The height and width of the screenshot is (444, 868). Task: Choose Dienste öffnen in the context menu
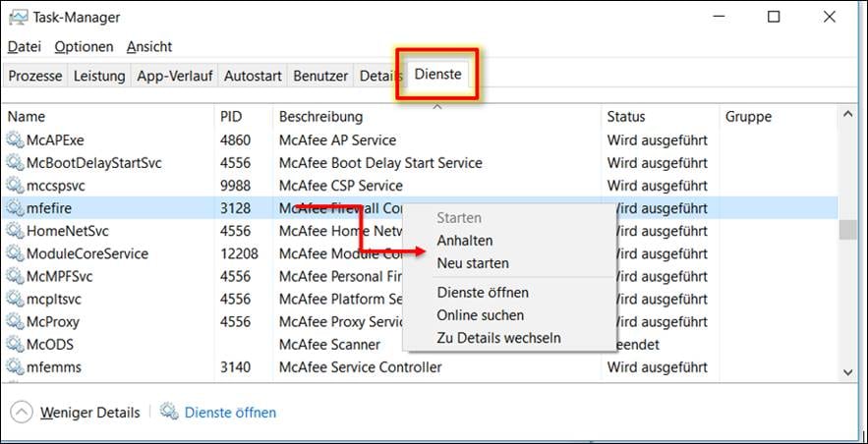click(x=483, y=292)
